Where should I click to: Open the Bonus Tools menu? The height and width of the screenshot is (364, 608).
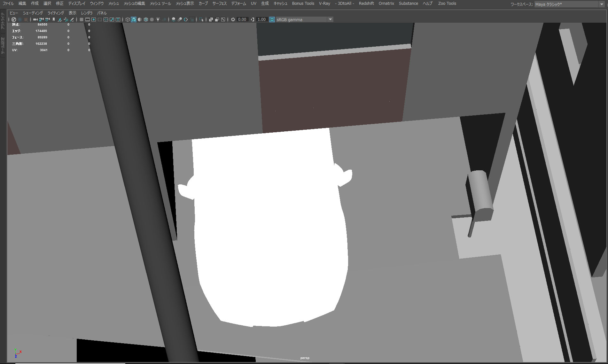point(303,4)
